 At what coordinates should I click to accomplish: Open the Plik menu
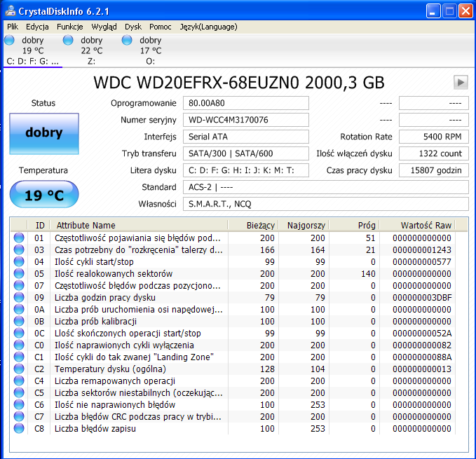tap(13, 27)
